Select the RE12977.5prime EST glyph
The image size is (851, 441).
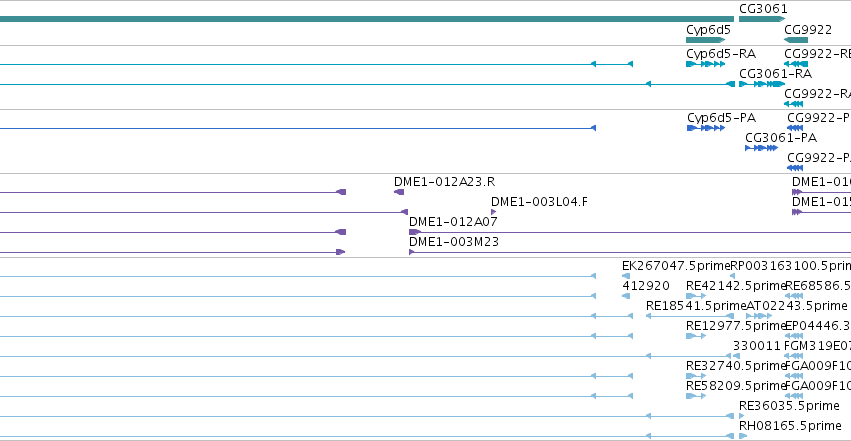696,336
